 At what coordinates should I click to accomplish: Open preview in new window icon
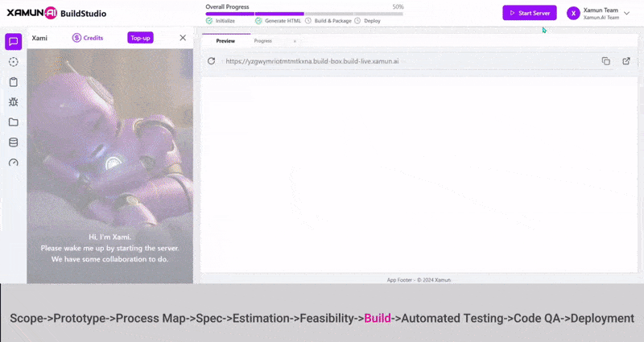coord(626,61)
